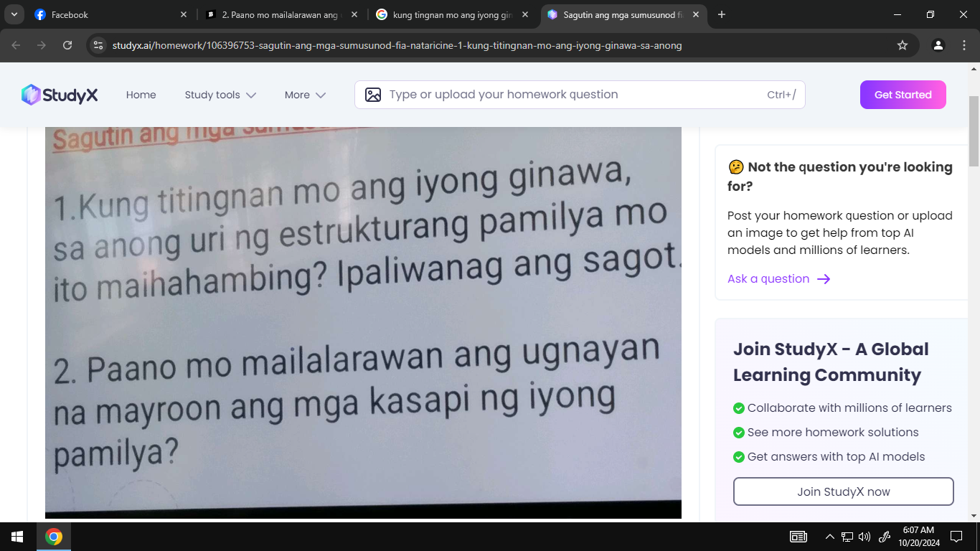Open the Windows Start menu
980x551 pixels.
coord(17,537)
